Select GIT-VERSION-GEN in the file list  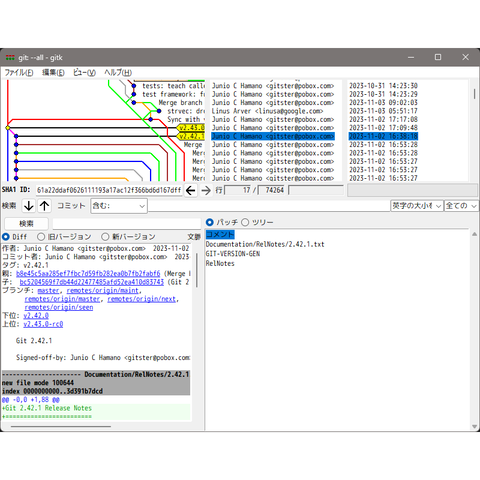[x=233, y=254]
